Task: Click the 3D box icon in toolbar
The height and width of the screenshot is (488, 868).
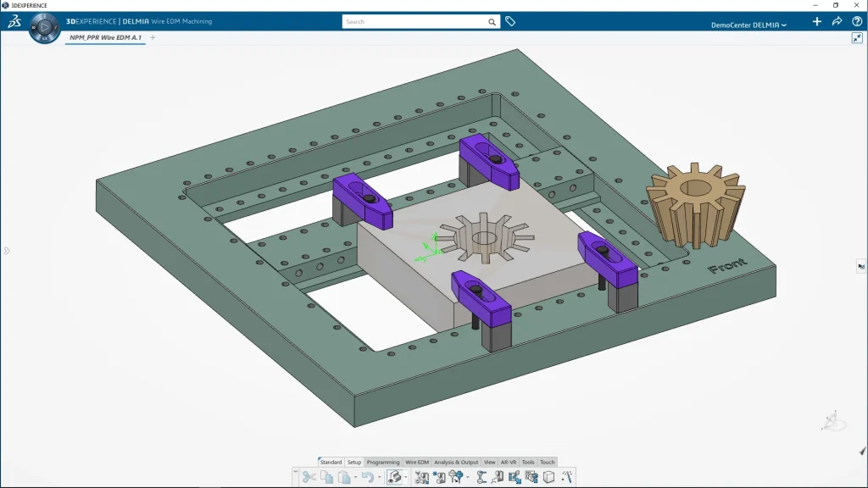Action: [x=548, y=478]
